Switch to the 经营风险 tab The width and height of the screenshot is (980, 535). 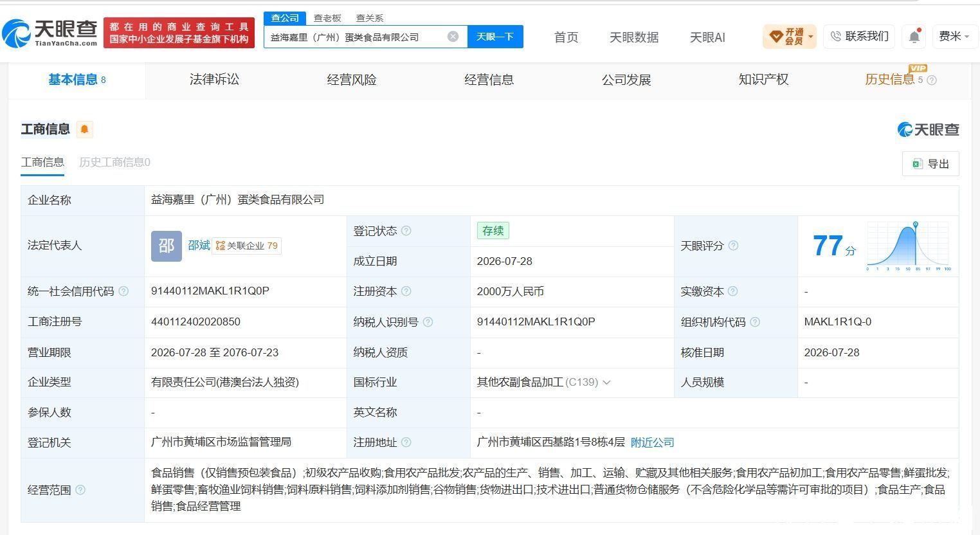point(352,80)
